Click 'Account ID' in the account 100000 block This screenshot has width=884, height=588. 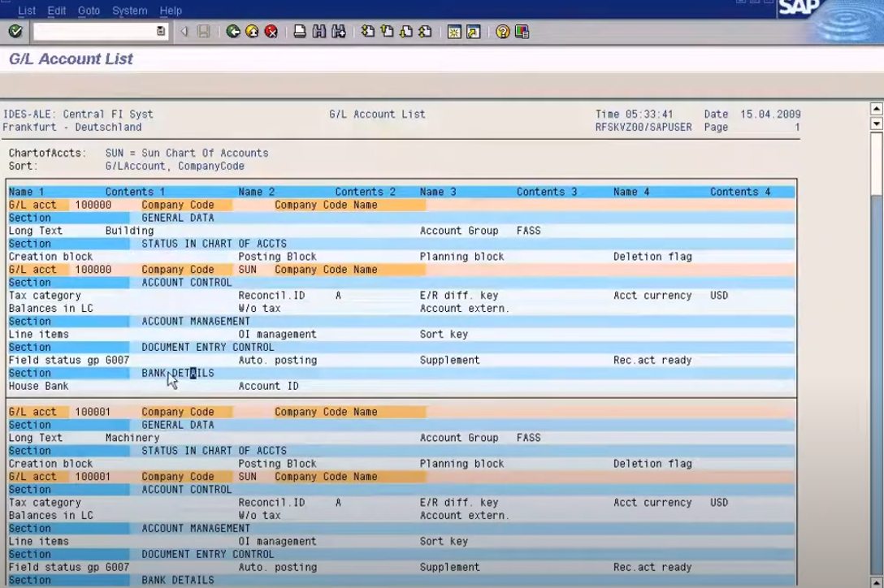[268, 386]
